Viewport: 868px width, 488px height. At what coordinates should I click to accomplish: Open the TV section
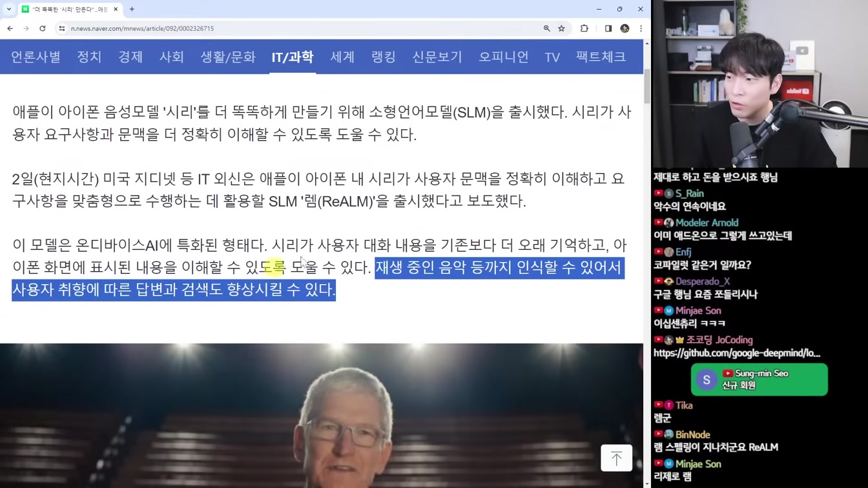click(552, 57)
